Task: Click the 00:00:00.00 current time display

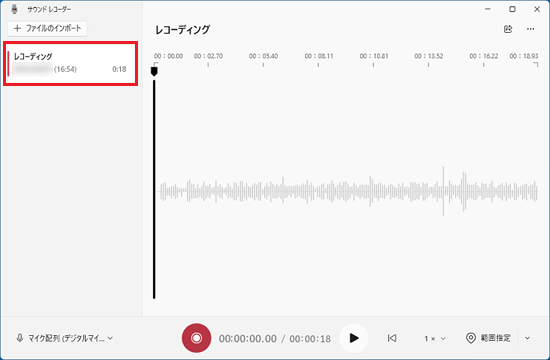Action: (248, 339)
